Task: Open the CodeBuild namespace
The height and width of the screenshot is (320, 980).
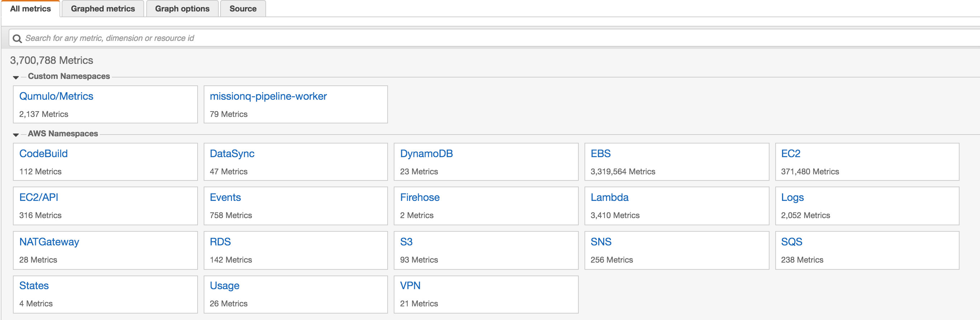Action: [43, 154]
